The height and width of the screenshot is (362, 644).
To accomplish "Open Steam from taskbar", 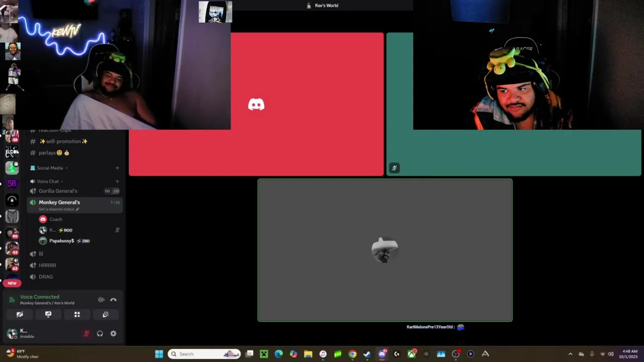I will coord(367,354).
